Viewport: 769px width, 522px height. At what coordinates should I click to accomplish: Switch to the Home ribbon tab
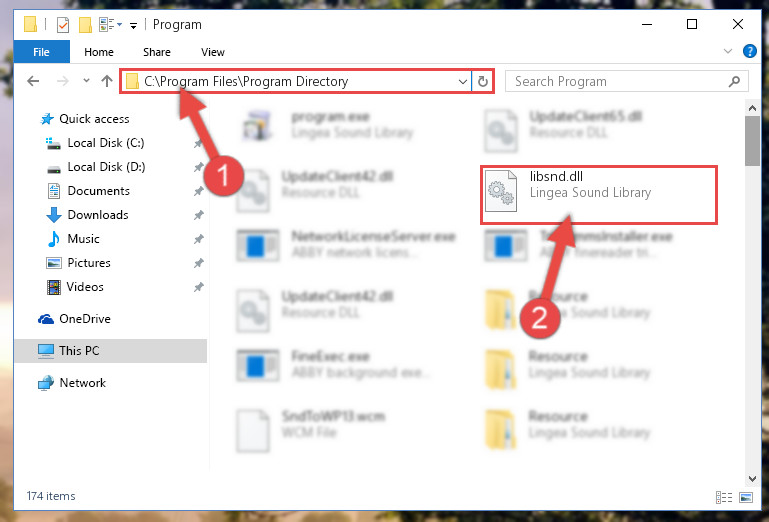99,52
